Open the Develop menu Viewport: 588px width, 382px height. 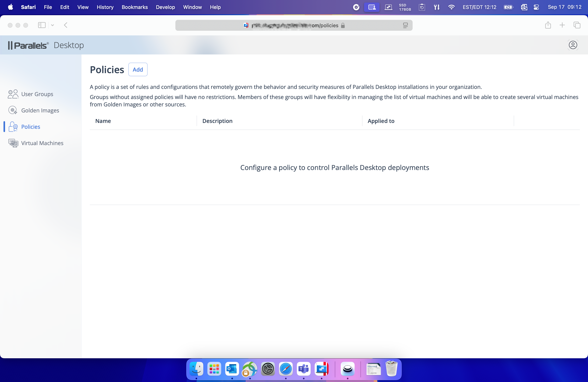(165, 7)
